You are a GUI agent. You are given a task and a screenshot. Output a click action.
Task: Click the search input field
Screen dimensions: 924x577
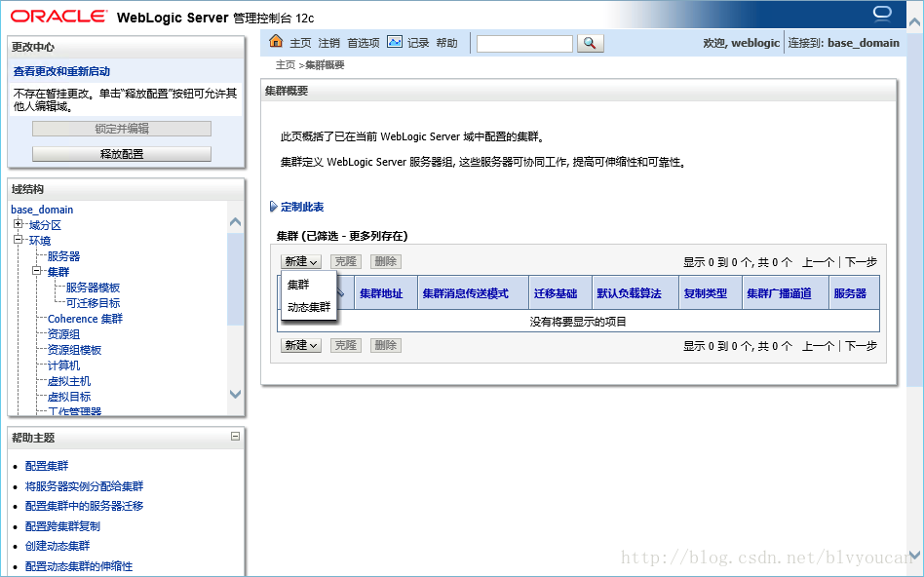[x=524, y=43]
